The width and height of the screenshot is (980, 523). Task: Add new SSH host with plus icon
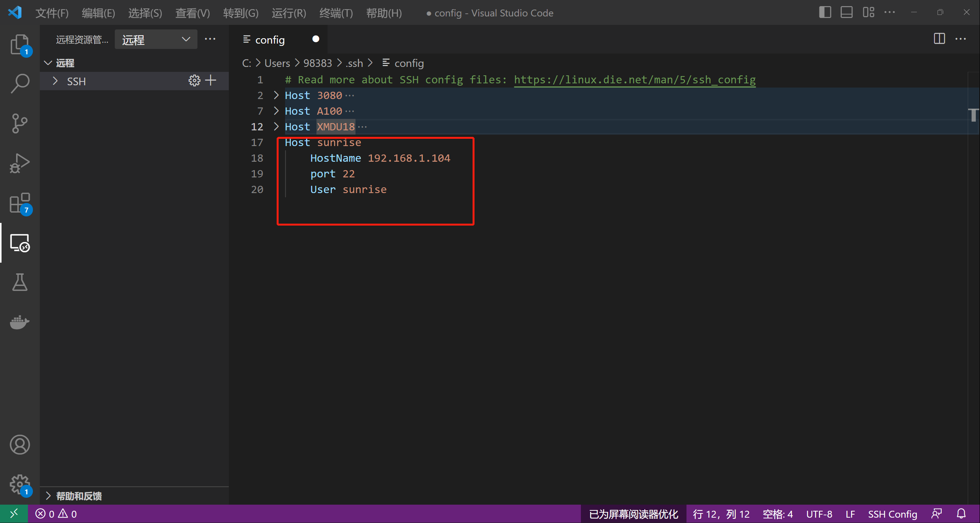211,81
